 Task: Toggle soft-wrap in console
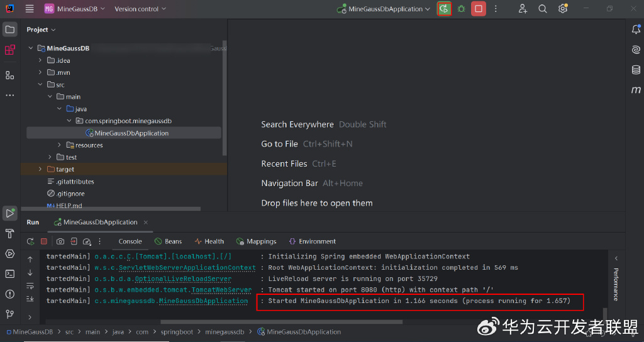tap(30, 286)
